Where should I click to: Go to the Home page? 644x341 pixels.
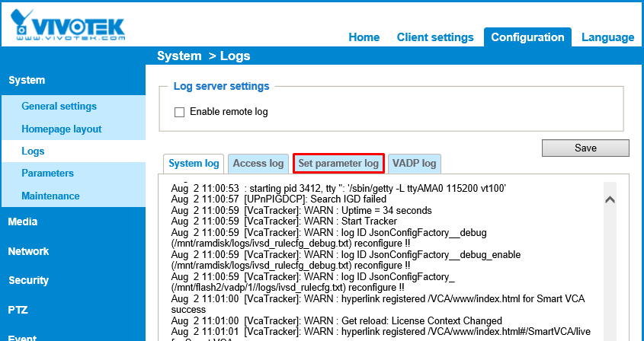click(364, 37)
